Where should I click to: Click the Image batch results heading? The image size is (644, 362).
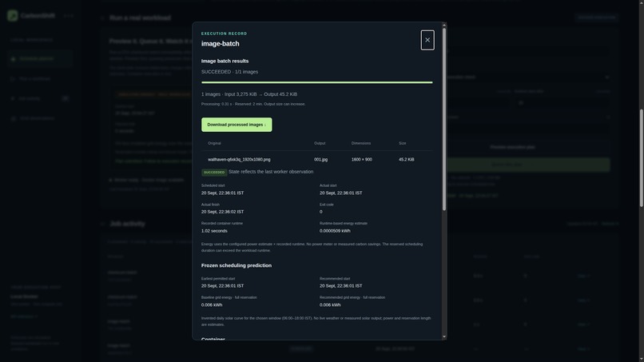[x=225, y=61]
